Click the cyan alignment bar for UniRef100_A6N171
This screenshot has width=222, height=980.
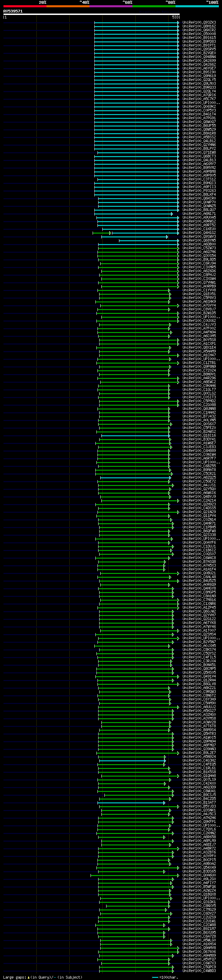pyautogui.click(x=134, y=214)
